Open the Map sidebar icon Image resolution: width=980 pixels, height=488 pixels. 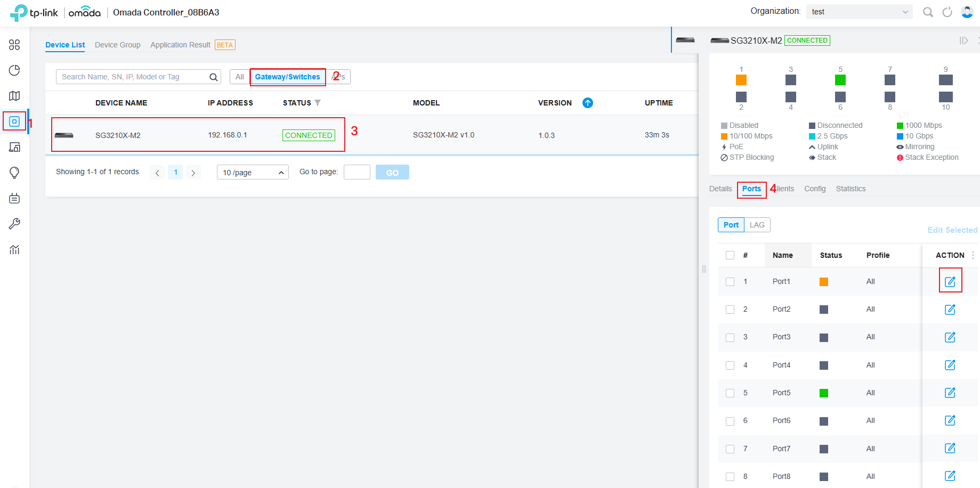[14, 96]
